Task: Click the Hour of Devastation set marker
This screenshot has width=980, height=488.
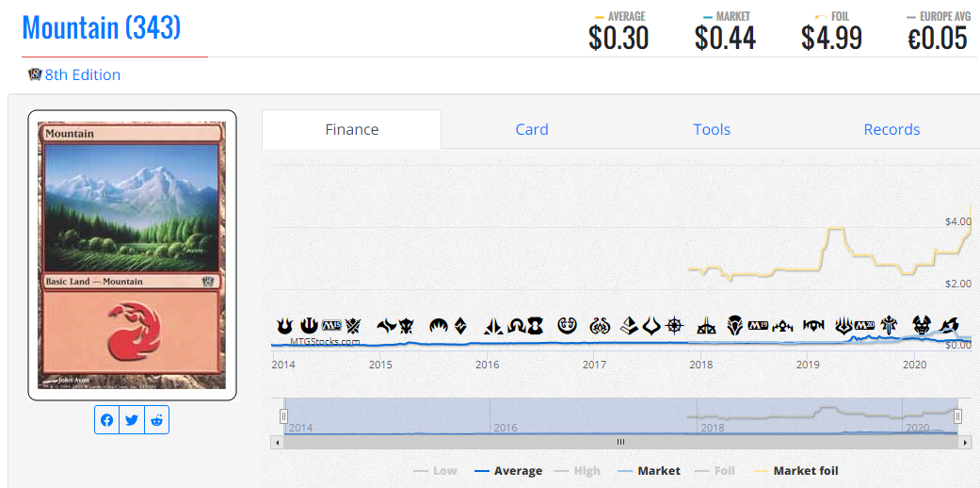Action: (x=652, y=327)
